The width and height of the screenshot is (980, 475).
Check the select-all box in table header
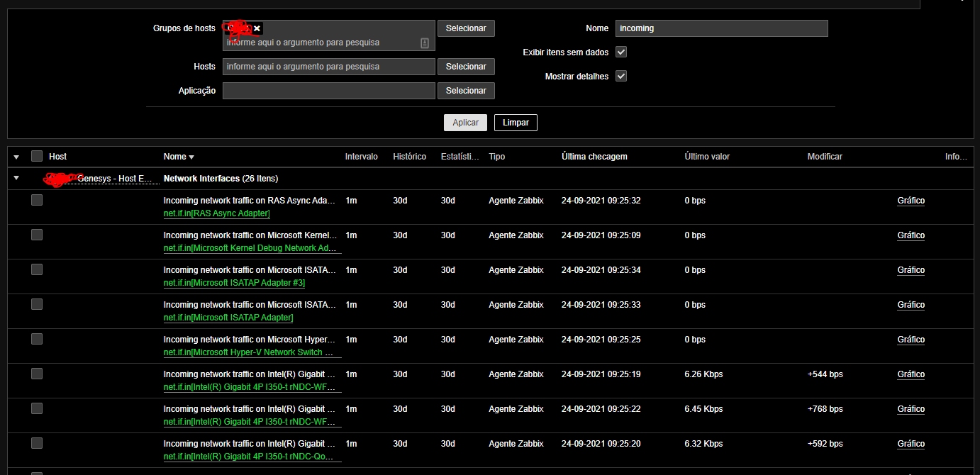(x=37, y=156)
